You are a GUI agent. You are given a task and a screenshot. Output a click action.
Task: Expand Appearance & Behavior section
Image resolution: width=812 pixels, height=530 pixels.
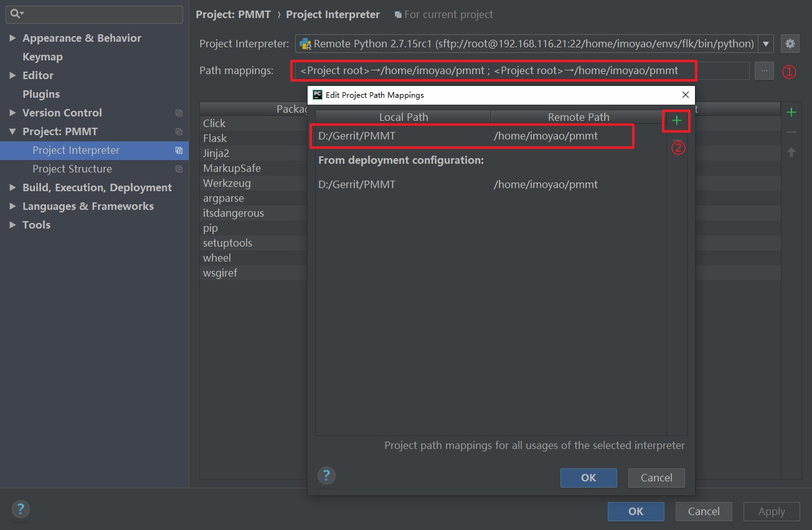tap(12, 38)
